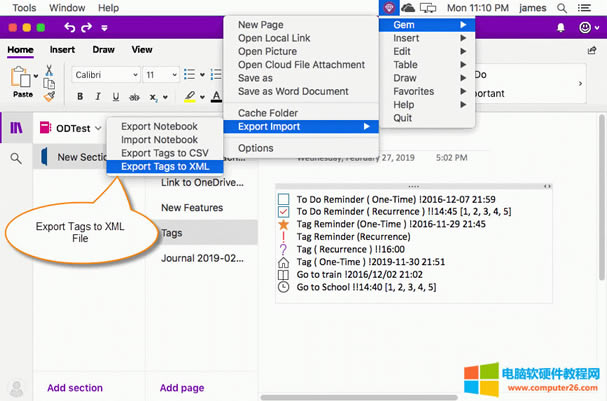Open the quick access toolbar customize arrow
The image size is (607, 401).
pos(104,28)
